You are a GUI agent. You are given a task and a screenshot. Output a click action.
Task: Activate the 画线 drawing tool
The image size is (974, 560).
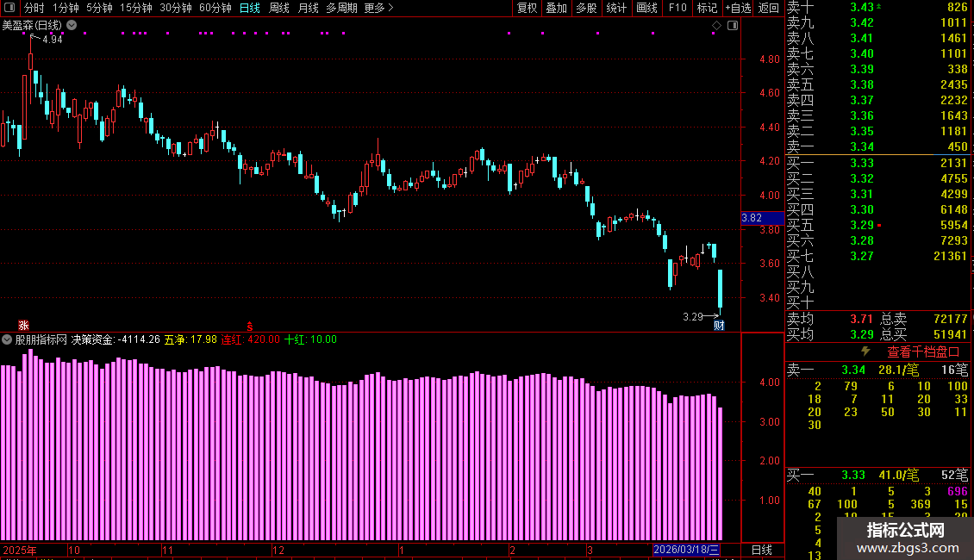[646, 8]
